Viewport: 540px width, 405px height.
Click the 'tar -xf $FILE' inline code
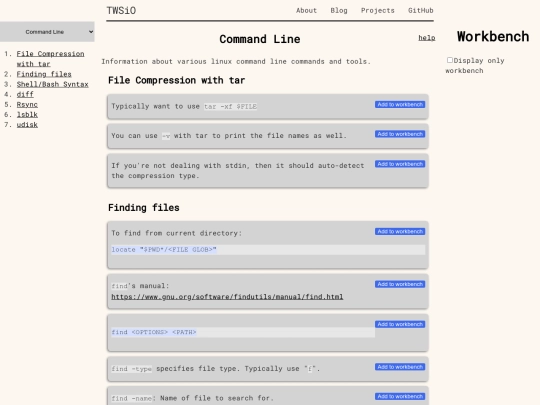230,106
